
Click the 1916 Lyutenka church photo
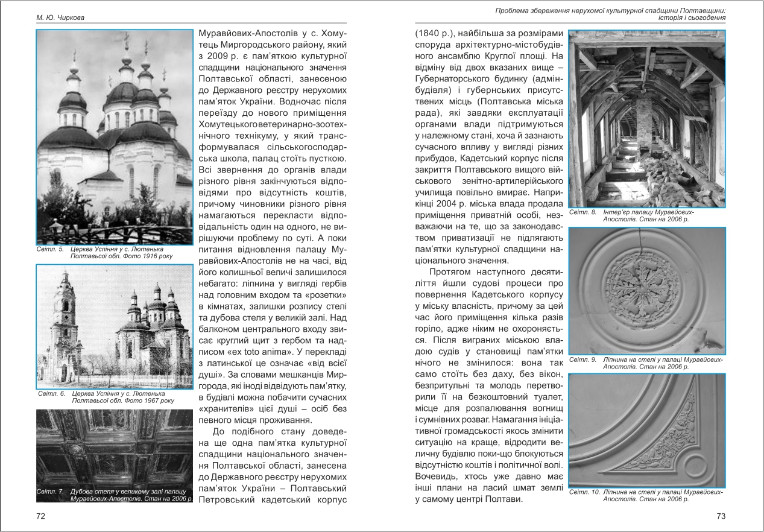click(115, 137)
